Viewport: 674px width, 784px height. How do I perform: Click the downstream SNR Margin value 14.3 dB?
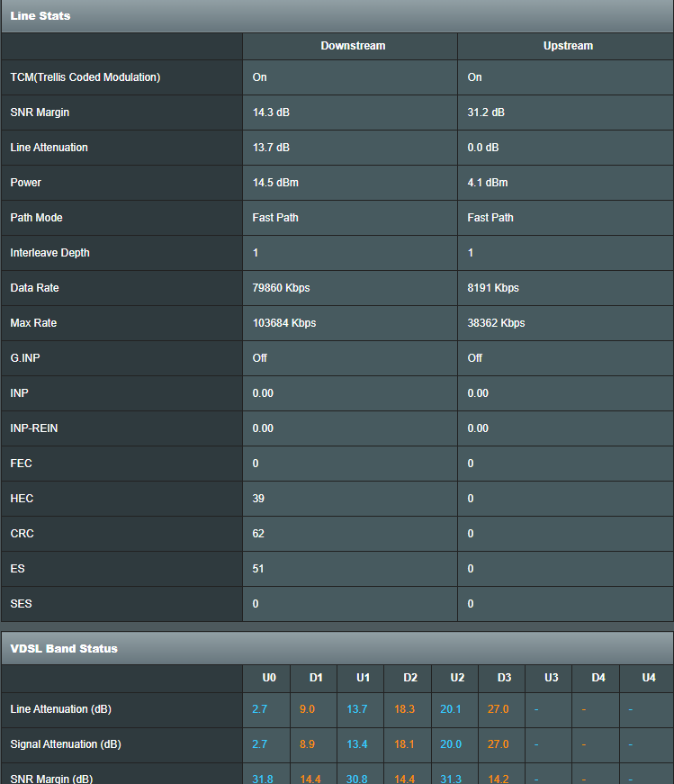pyautogui.click(x=271, y=113)
